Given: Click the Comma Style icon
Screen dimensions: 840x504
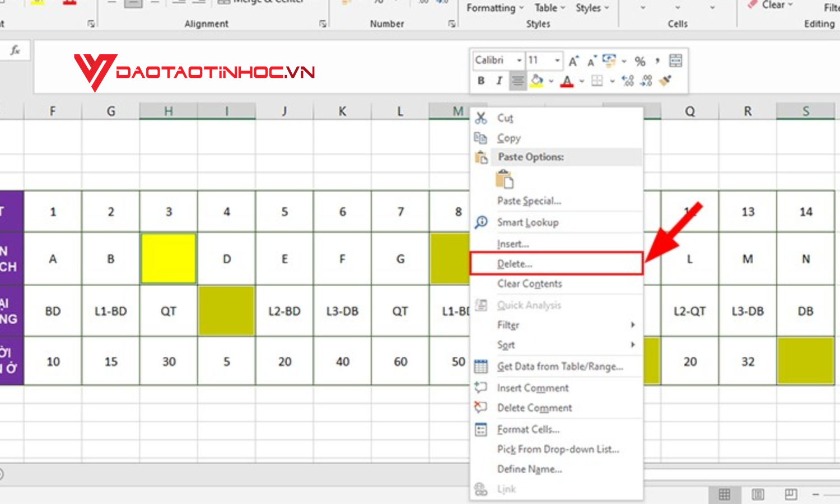Looking at the screenshot, I should click(x=656, y=60).
